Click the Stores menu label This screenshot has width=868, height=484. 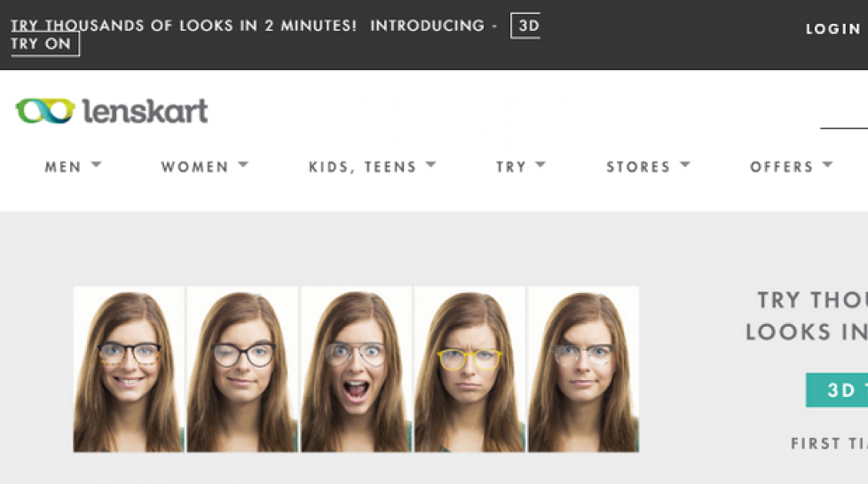(x=638, y=167)
